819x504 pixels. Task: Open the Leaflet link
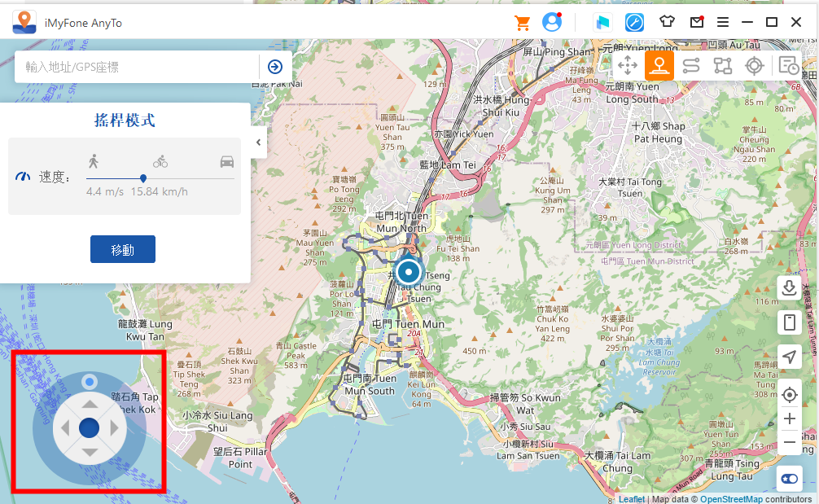pos(632,499)
